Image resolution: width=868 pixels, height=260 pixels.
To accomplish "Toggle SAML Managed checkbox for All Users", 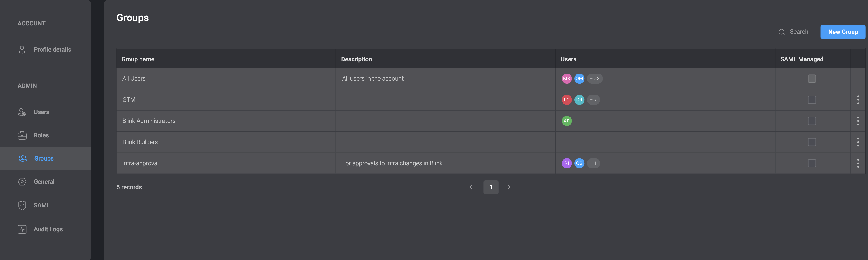I will click(x=812, y=79).
